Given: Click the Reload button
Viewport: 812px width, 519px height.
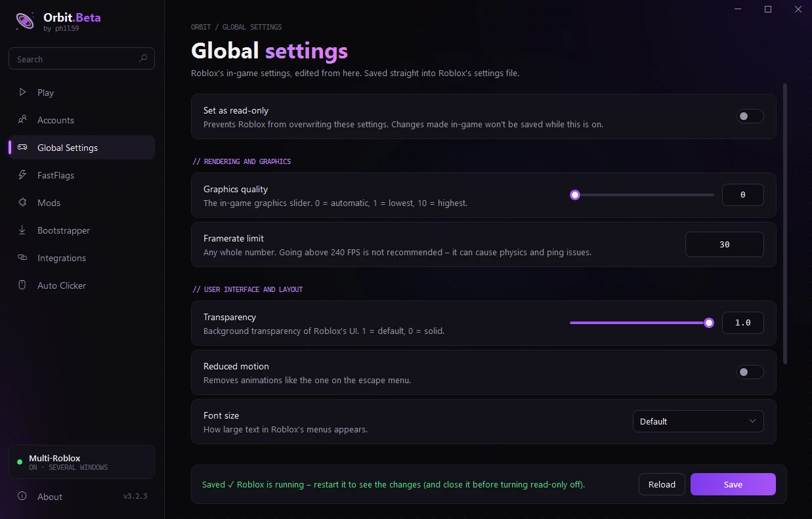Looking at the screenshot, I should 662,484.
